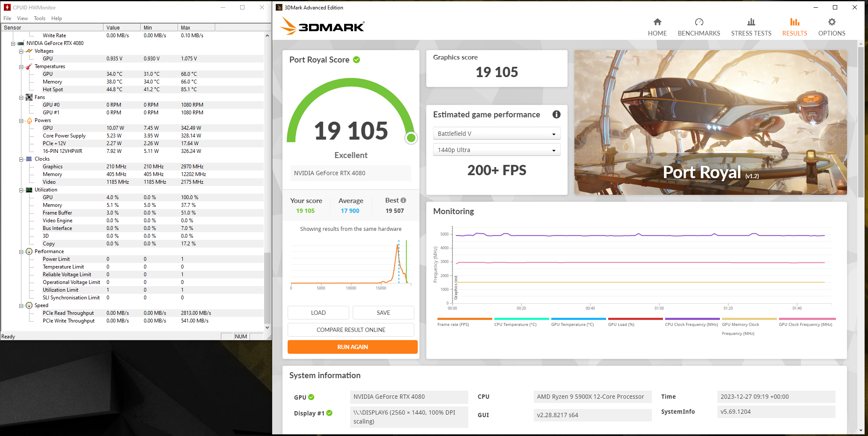The height and width of the screenshot is (436, 868).
Task: Click the Fans icon in HWMonitor
Action: pyautogui.click(x=29, y=97)
